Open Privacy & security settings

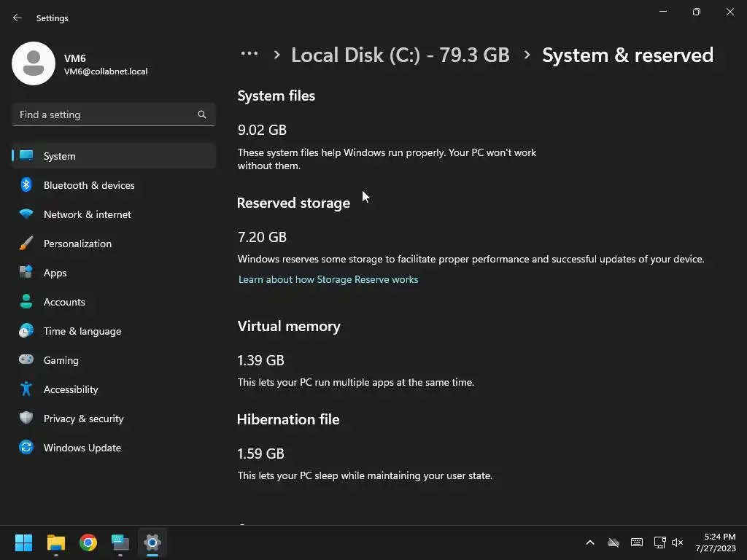(83, 419)
